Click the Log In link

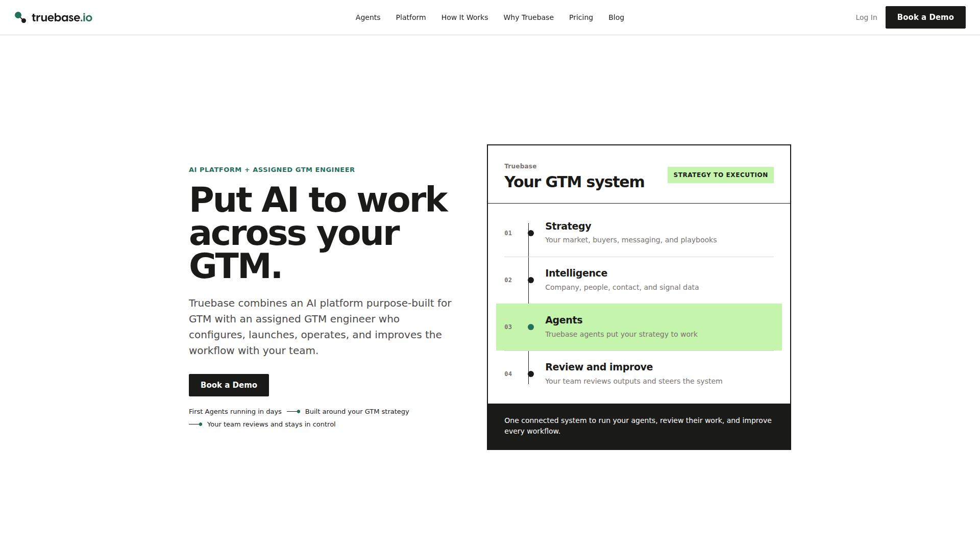[x=866, y=17]
